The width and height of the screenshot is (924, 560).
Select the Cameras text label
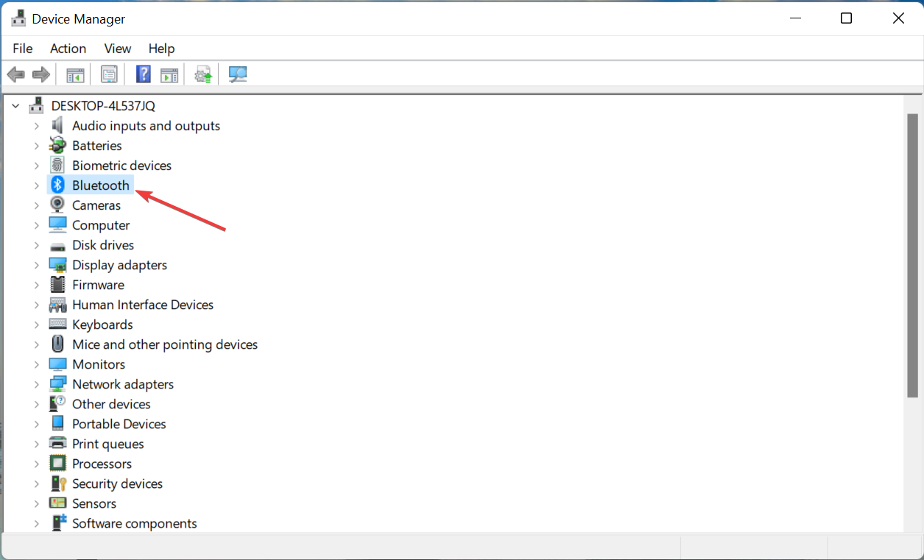click(x=96, y=205)
